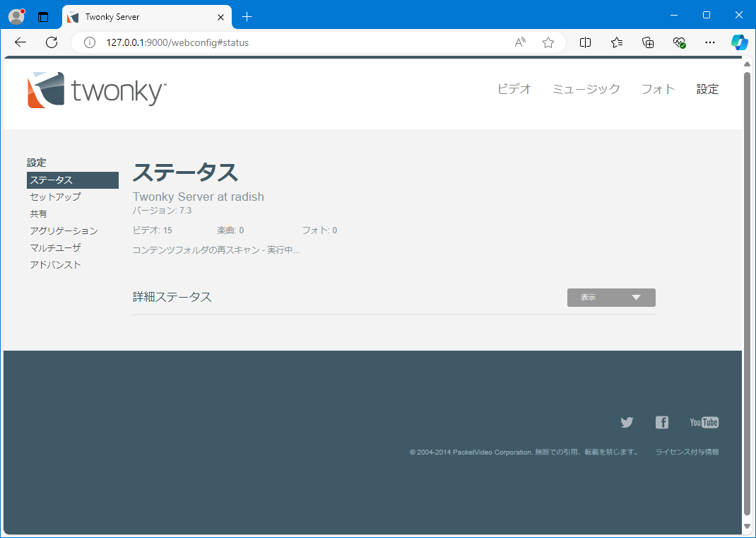
Task: Select the Twonky Server browser tab
Action: coord(147,17)
